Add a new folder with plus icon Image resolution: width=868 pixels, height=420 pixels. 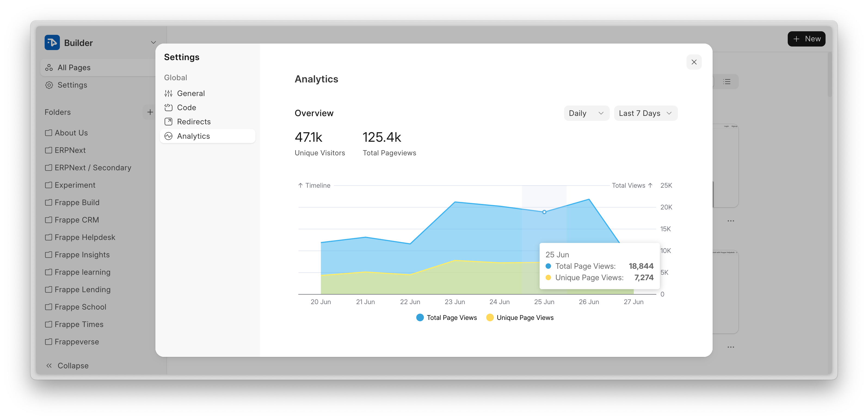coord(150,112)
